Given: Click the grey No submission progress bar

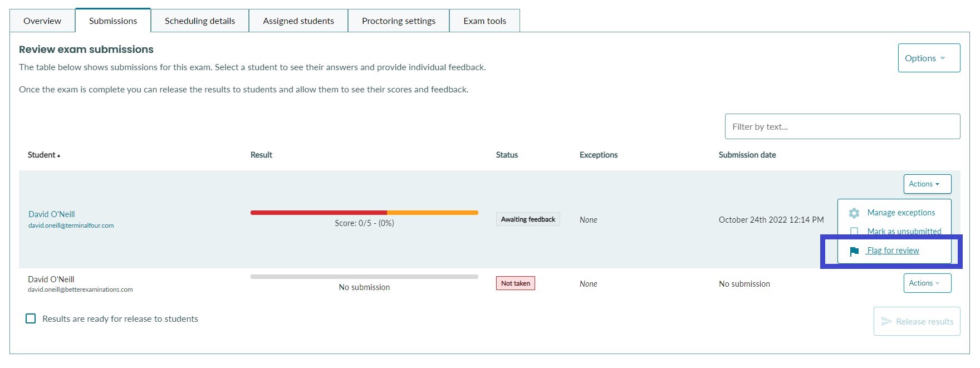Looking at the screenshot, I should tap(364, 277).
